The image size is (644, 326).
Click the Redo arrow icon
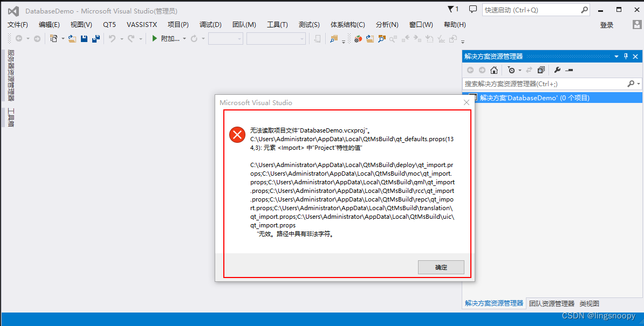[131, 39]
